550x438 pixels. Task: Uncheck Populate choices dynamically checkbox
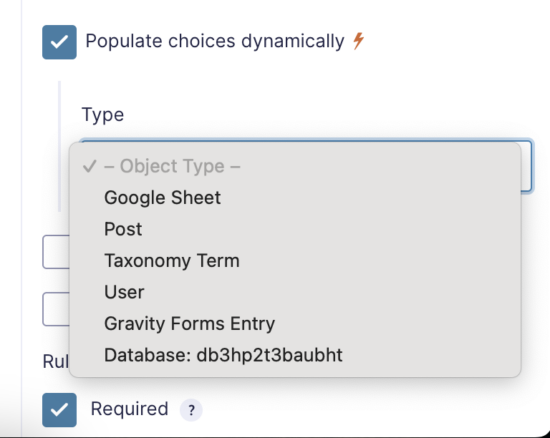tap(59, 42)
